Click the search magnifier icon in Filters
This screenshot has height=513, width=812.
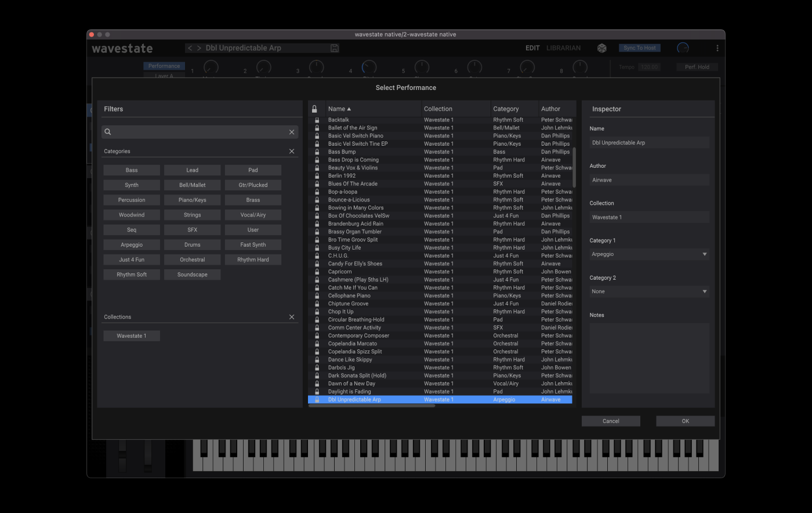(108, 132)
